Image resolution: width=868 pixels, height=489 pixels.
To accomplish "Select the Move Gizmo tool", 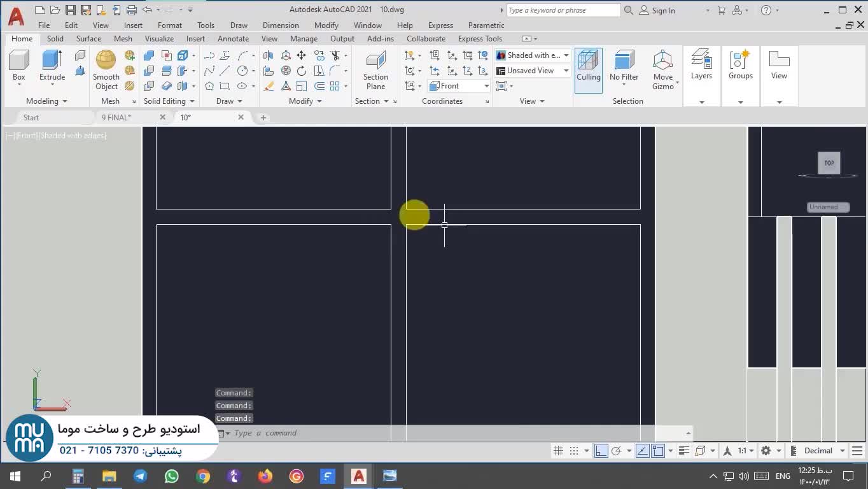I will point(662,70).
